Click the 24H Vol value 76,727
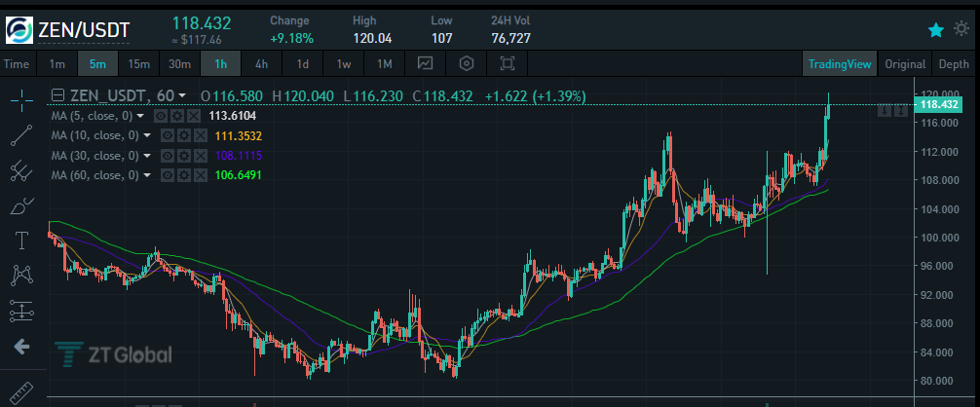 tap(510, 39)
